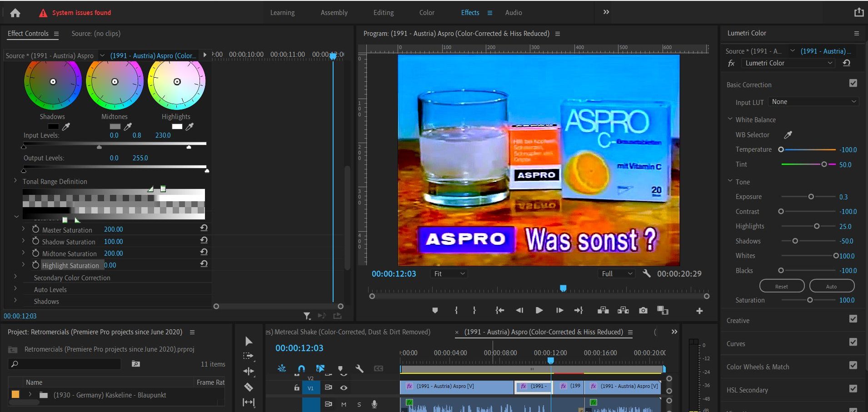Switch to the Editing workspace
868x412 pixels.
384,13
